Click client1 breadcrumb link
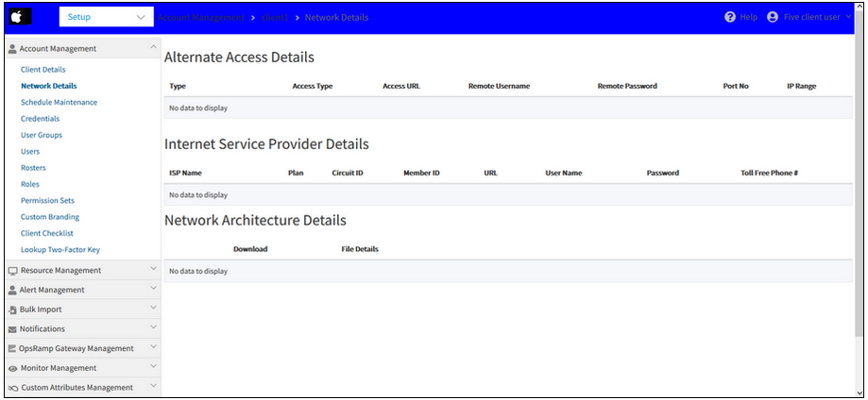The width and height of the screenshot is (868, 400). (275, 17)
